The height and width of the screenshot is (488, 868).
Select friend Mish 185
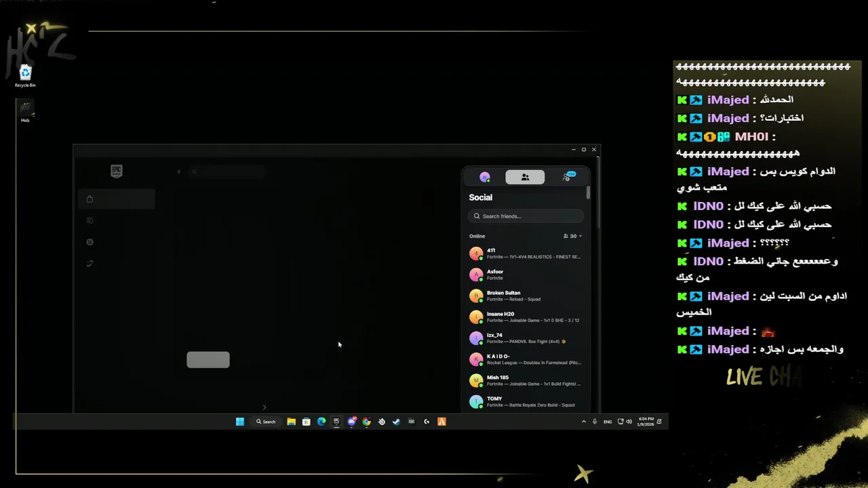pos(526,380)
